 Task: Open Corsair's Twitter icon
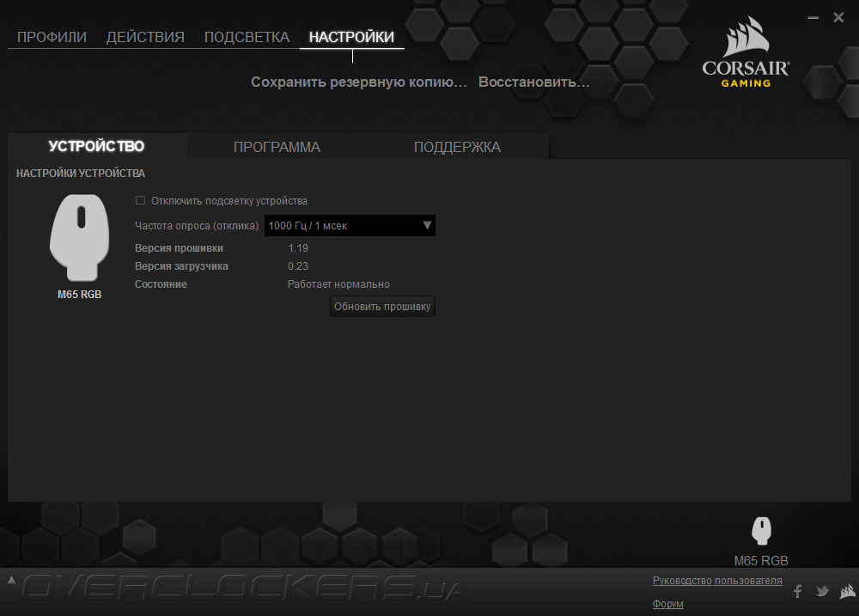pyautogui.click(x=822, y=591)
